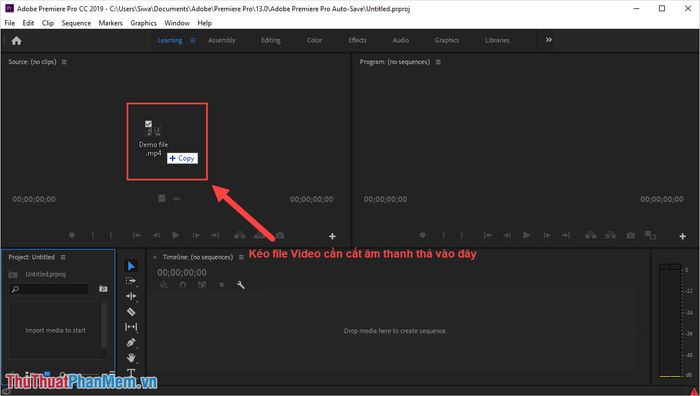The image size is (700, 396).
Task: Open the Source panel menu
Action: coord(64,62)
